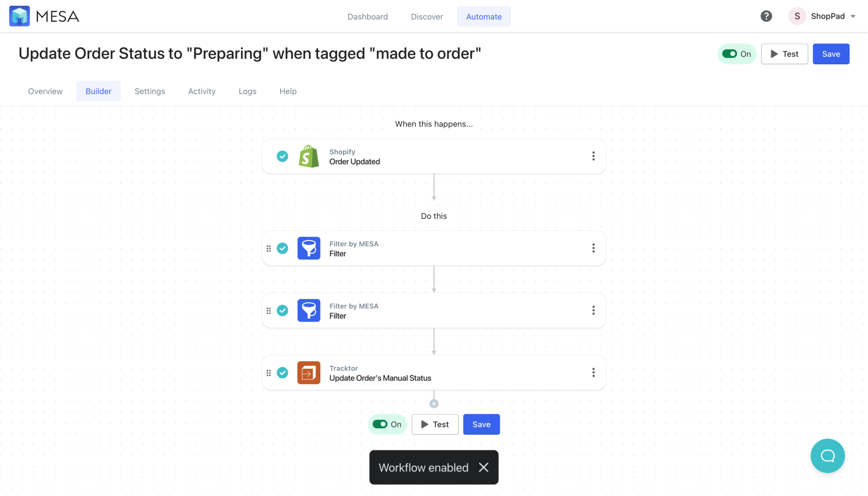868x496 pixels.
Task: Open the three-dot menu on Order Updated step
Action: pyautogui.click(x=593, y=156)
